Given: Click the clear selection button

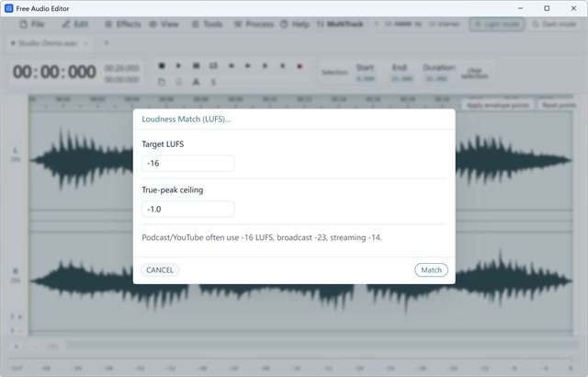Looking at the screenshot, I should click(x=474, y=74).
